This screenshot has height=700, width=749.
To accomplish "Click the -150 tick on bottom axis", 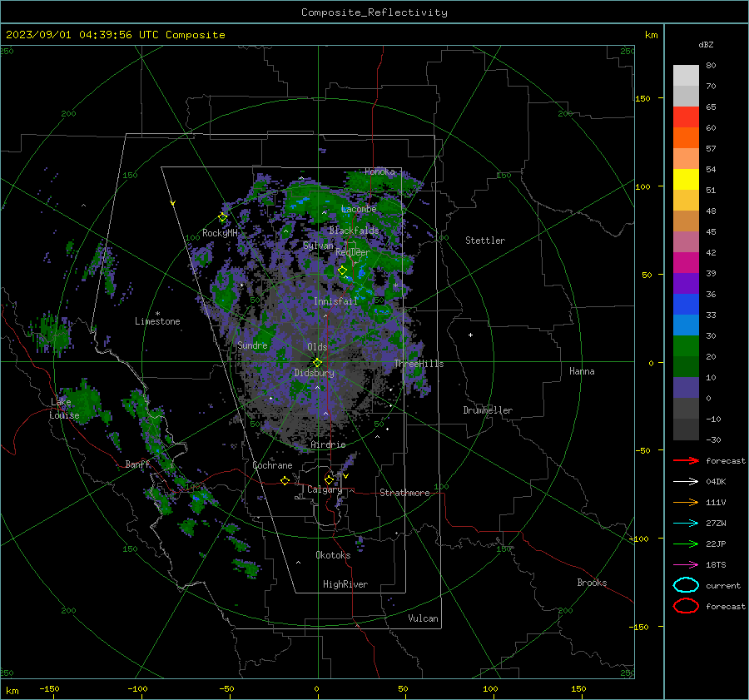I will click(49, 688).
